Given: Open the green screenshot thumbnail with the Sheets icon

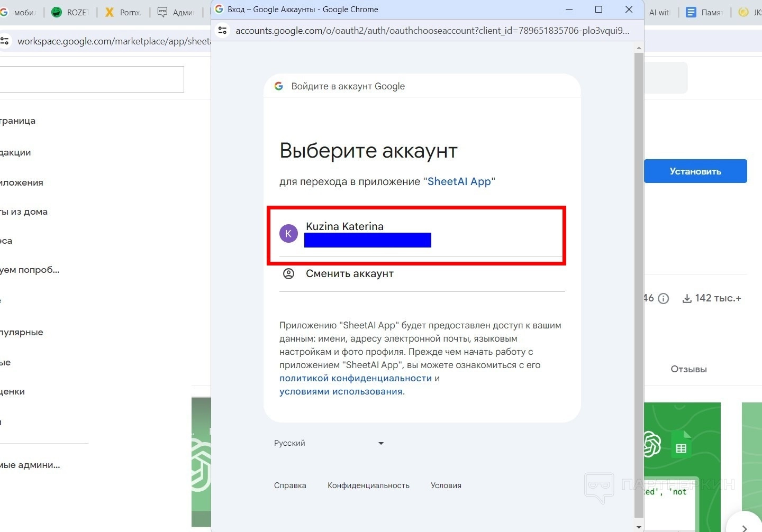Looking at the screenshot, I should click(682, 467).
